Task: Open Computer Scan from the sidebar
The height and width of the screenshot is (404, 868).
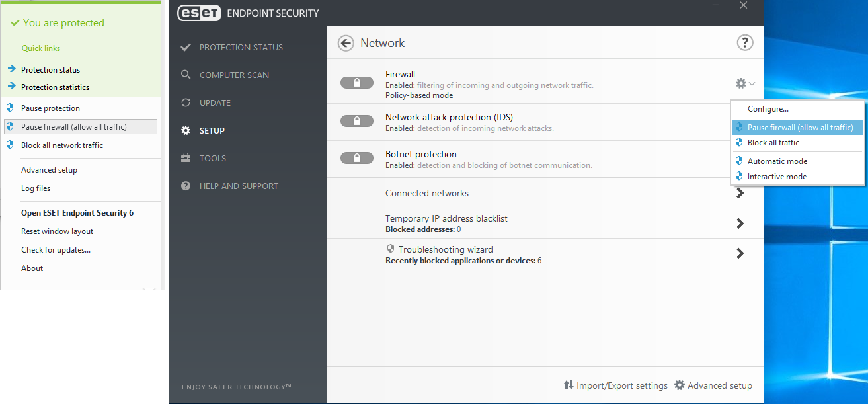Action: coord(233,75)
